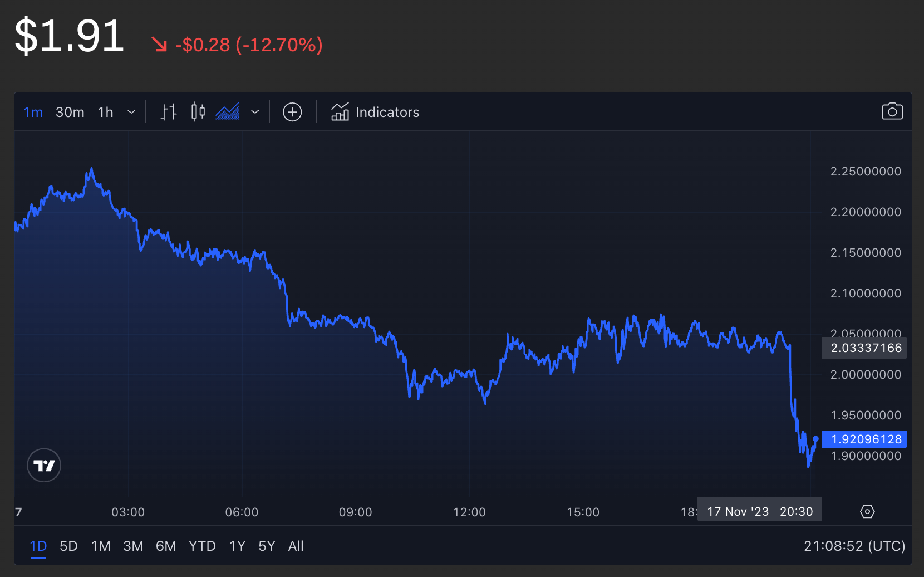Click the 5Y range button
Viewport: 924px width, 577px height.
pos(267,546)
